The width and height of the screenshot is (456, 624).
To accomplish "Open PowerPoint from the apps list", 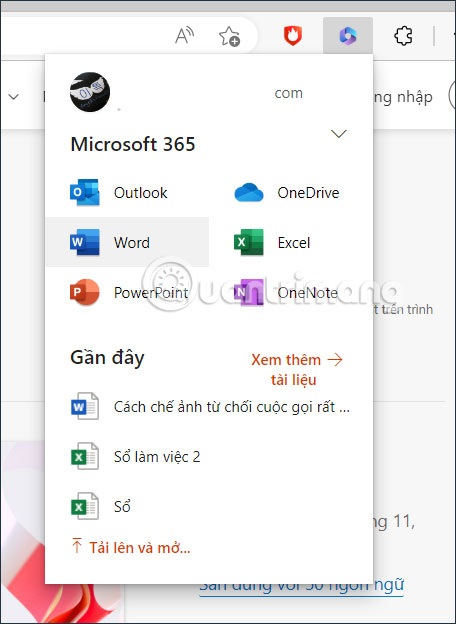I will pos(127,292).
